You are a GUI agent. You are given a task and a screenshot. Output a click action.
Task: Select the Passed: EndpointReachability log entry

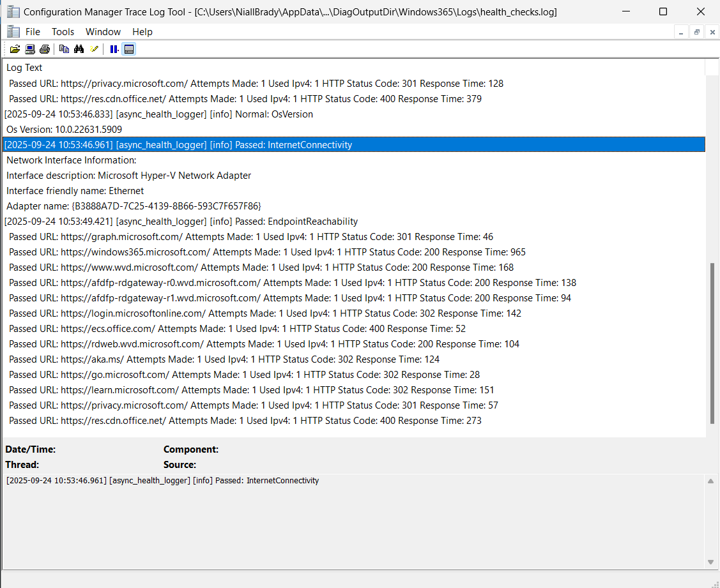[181, 222]
